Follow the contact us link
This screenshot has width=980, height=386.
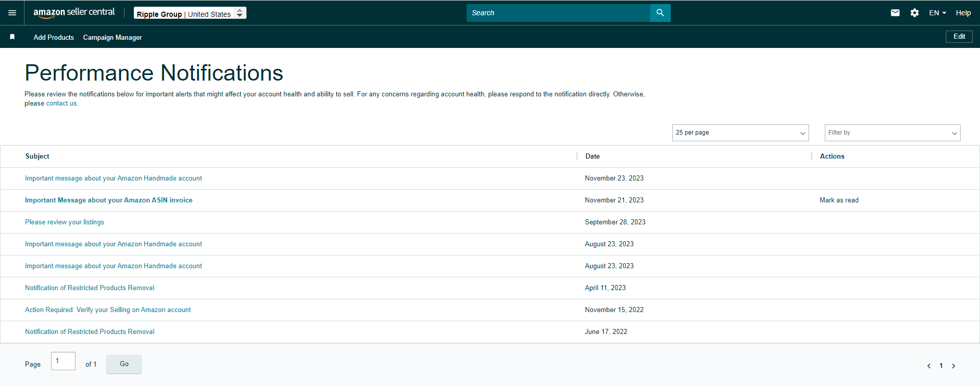[x=62, y=104]
